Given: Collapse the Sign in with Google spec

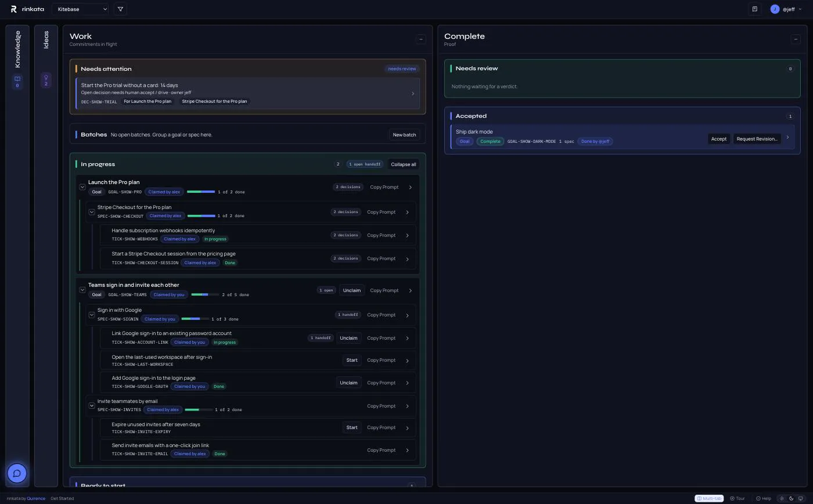Looking at the screenshot, I should (x=92, y=315).
